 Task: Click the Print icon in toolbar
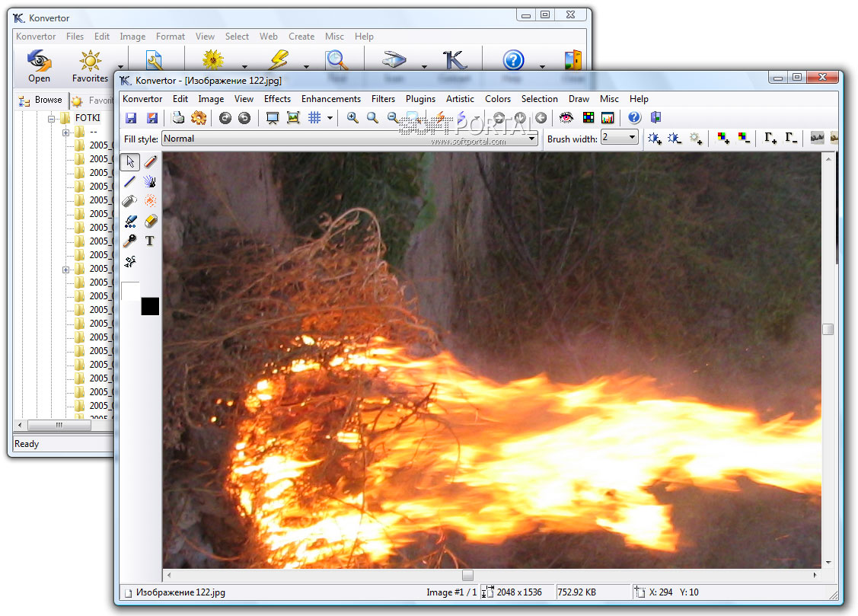[177, 117]
